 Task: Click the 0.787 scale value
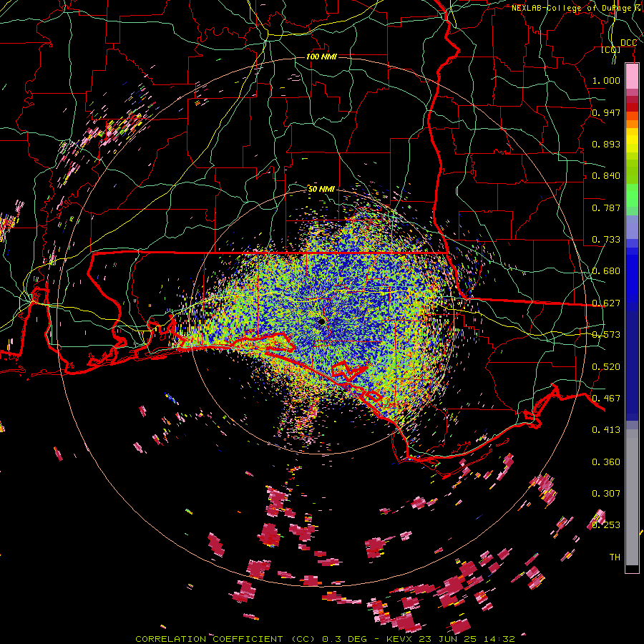(x=606, y=208)
